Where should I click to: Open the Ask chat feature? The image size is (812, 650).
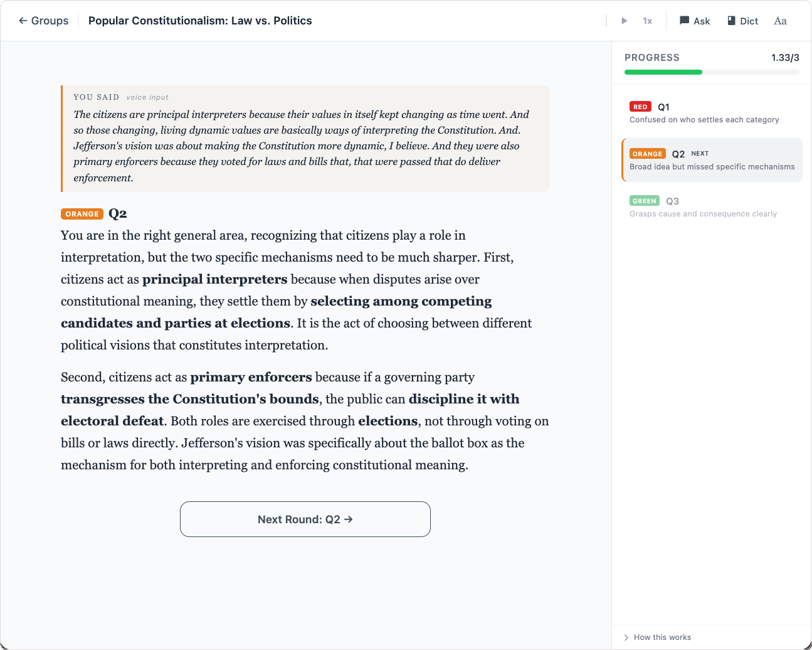tap(695, 21)
